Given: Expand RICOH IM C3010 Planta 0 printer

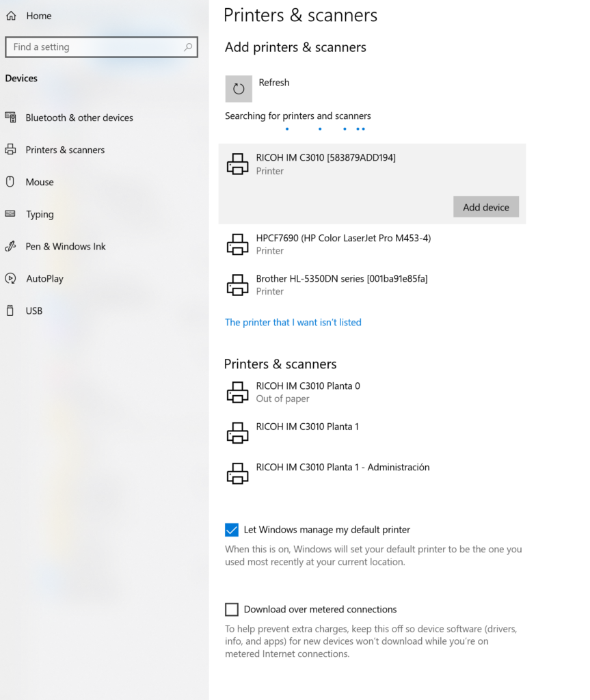Looking at the screenshot, I should (x=308, y=392).
